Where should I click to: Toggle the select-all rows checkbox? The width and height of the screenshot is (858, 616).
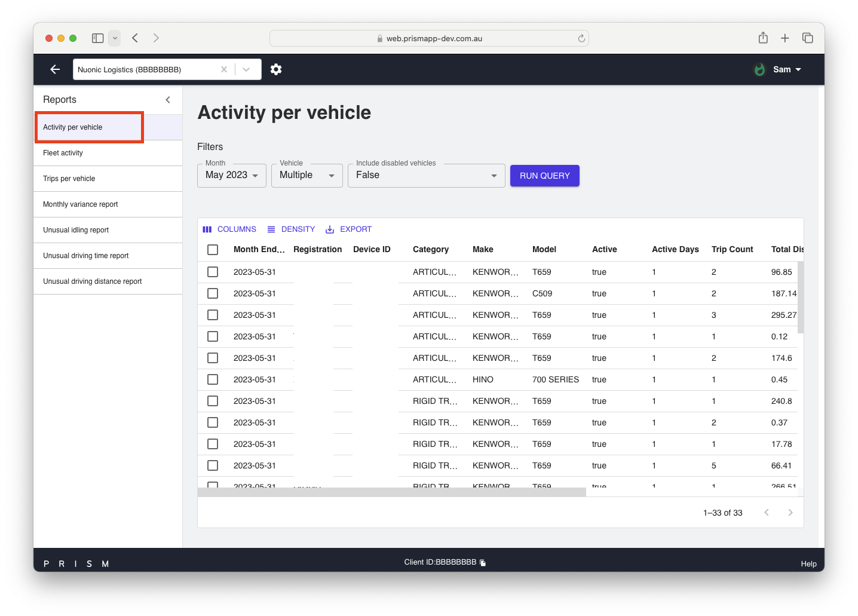pos(213,250)
